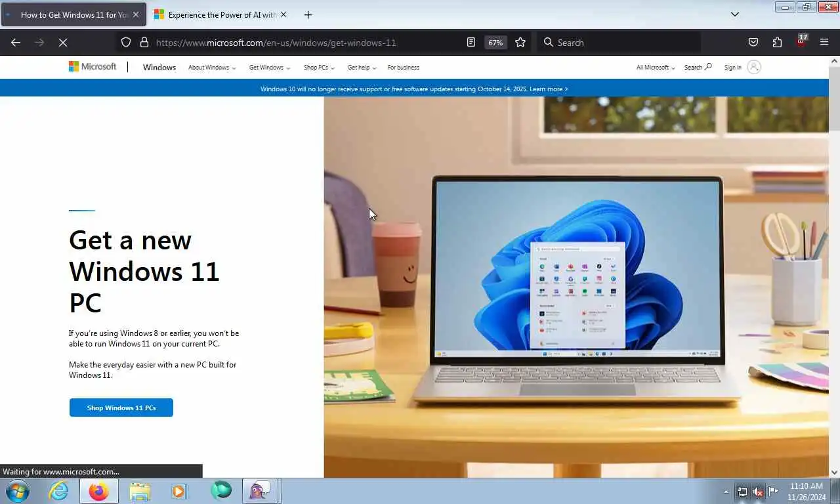Open the green globe taskbar app
Screen dimensions: 840x504
tap(221, 490)
